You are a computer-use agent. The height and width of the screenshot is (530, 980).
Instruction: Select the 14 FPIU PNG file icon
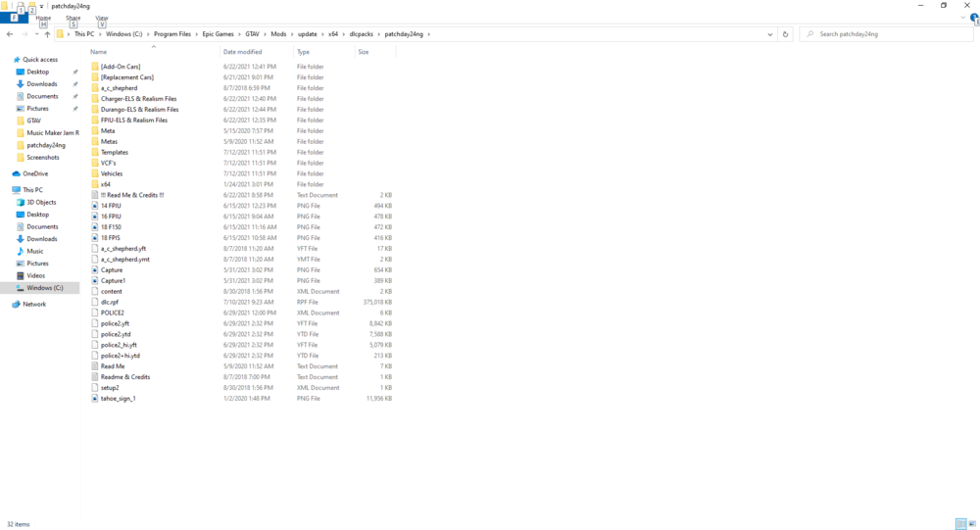pyautogui.click(x=95, y=206)
